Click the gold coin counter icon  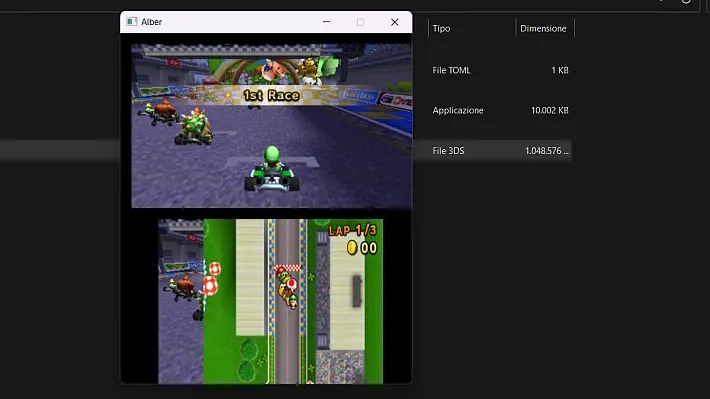tap(352, 247)
